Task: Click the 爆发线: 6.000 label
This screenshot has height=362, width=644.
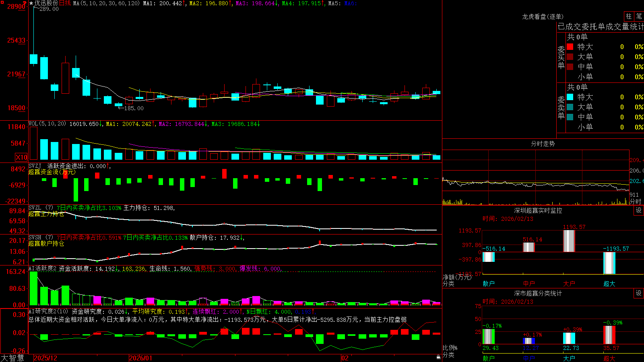Action: pyautogui.click(x=260, y=269)
